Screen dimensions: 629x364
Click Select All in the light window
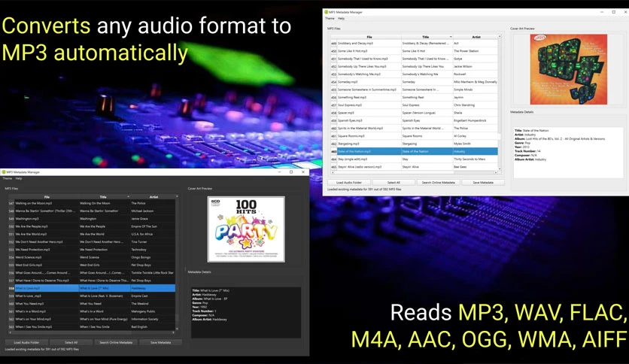point(394,183)
